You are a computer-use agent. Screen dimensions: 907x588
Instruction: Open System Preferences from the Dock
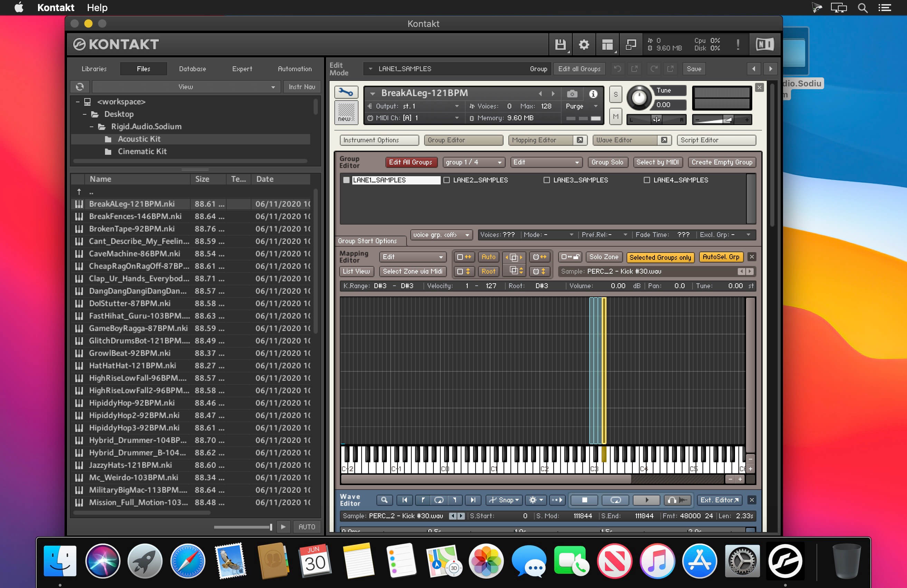click(742, 561)
